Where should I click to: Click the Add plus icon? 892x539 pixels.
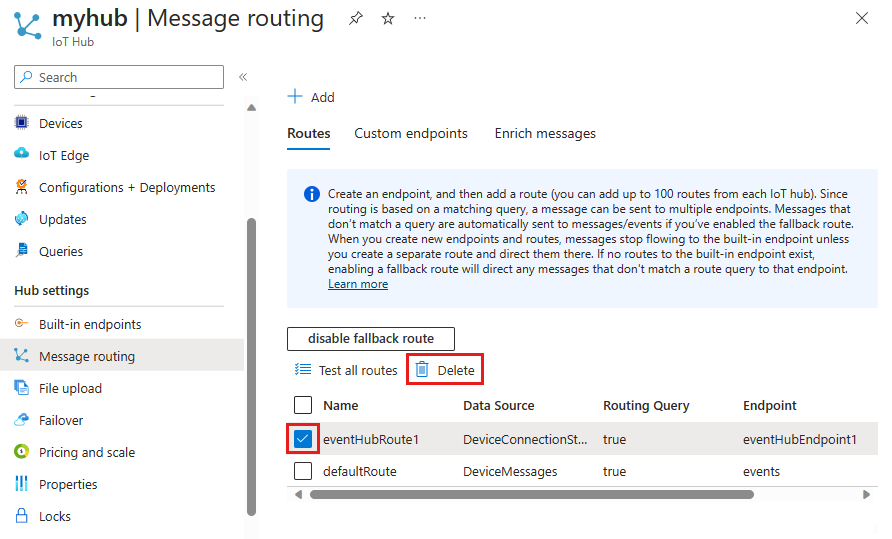[x=295, y=97]
